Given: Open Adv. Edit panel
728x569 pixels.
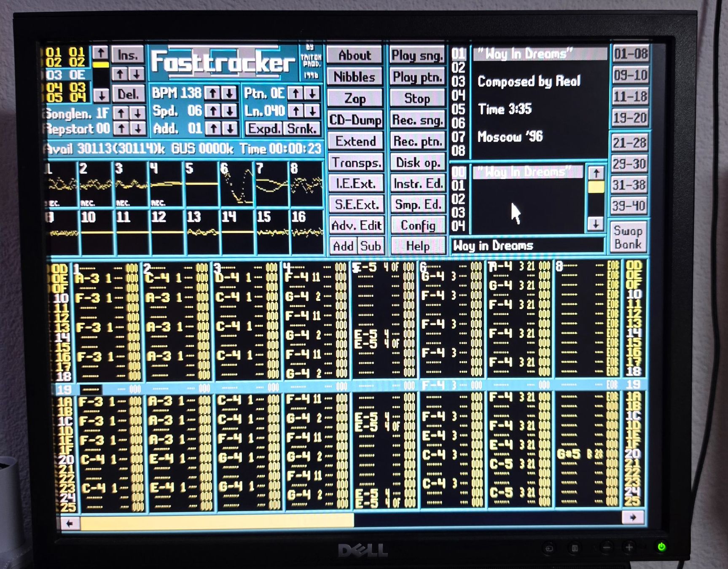Looking at the screenshot, I should click(357, 225).
